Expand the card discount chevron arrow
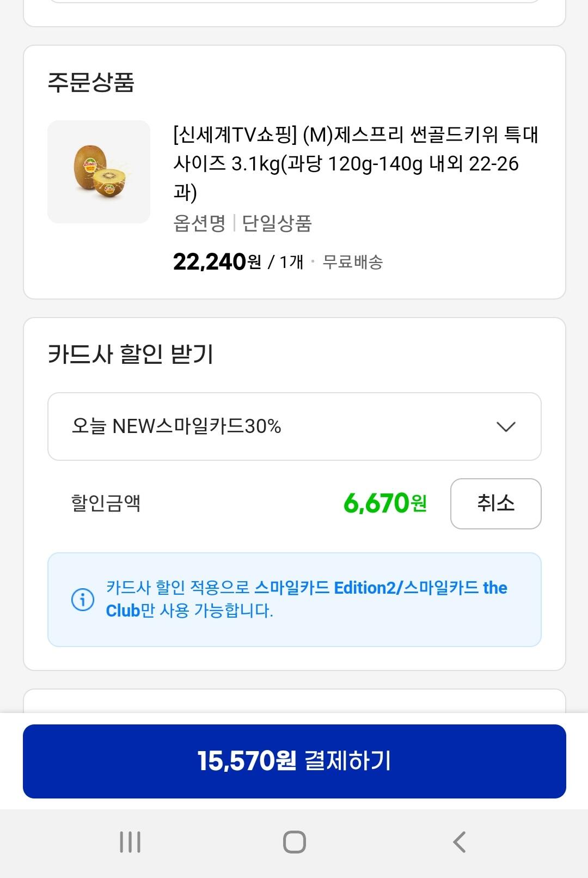 click(506, 426)
